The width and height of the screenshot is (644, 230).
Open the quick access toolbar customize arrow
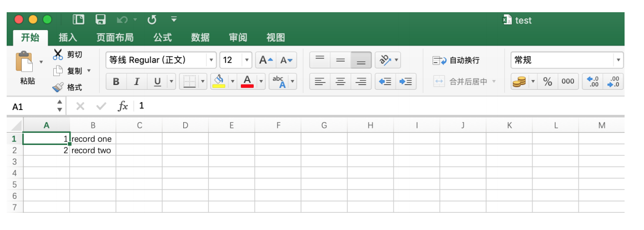tap(174, 19)
